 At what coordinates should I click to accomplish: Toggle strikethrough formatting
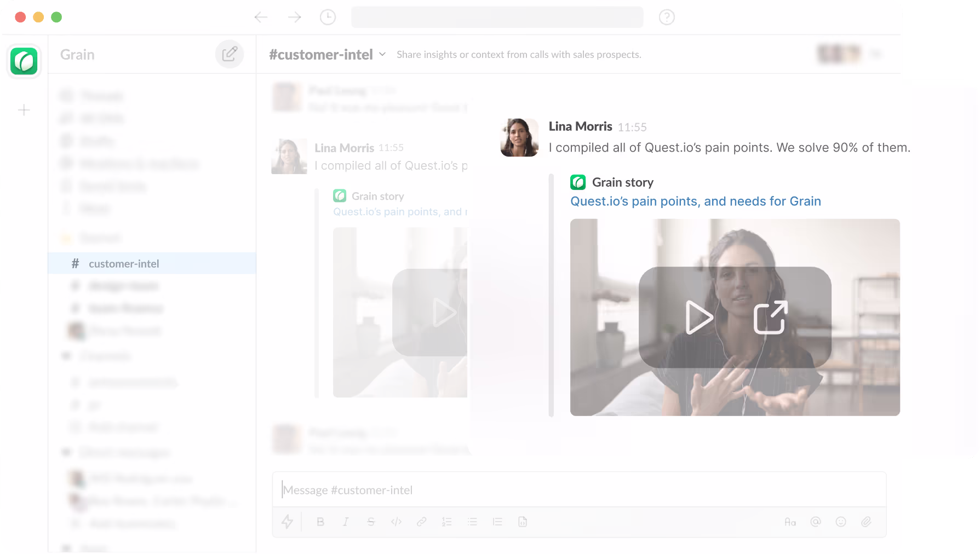point(371,522)
